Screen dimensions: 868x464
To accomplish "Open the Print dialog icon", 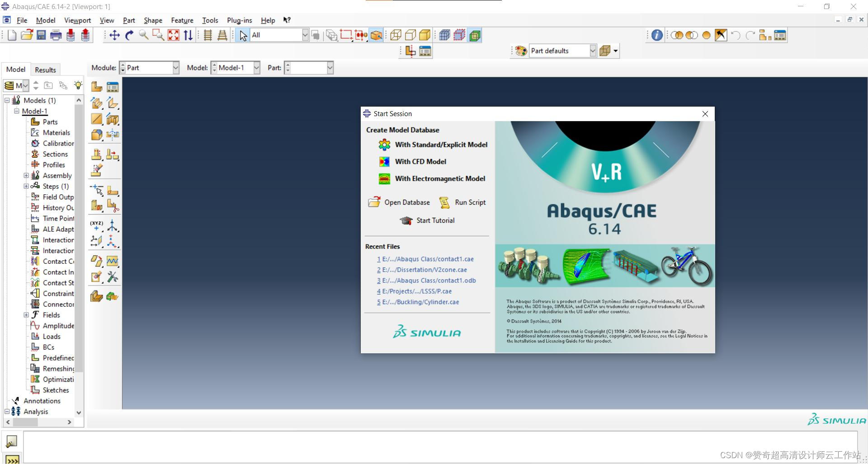I will tap(56, 35).
